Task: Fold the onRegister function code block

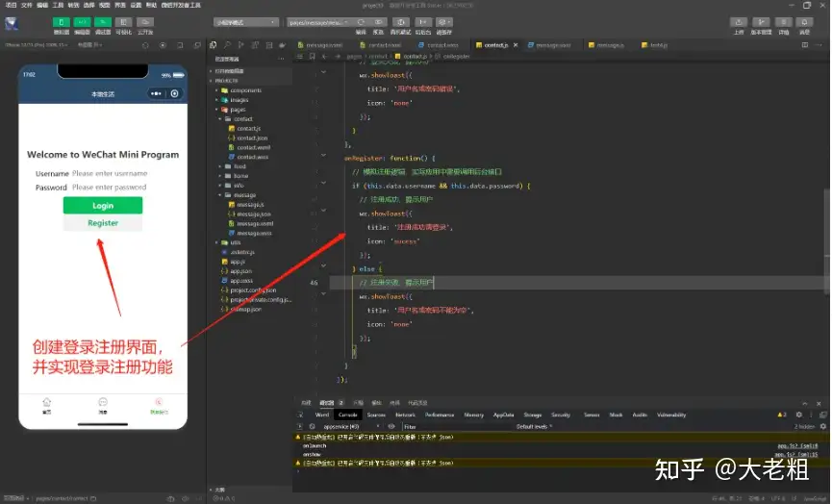Action: [323, 155]
